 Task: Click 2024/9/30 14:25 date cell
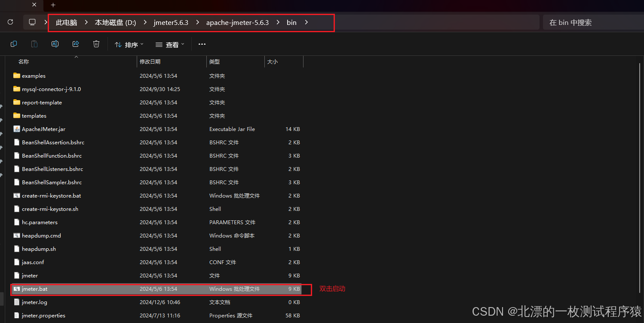160,89
